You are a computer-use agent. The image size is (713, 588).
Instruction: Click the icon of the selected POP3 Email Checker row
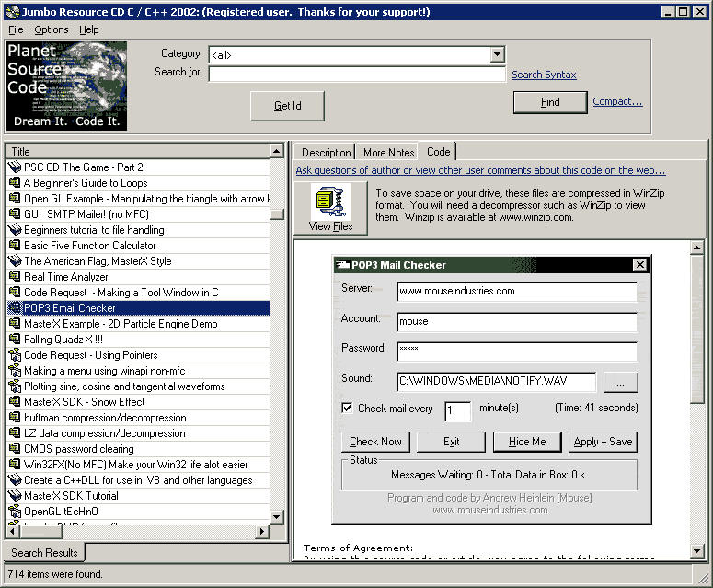click(15, 308)
